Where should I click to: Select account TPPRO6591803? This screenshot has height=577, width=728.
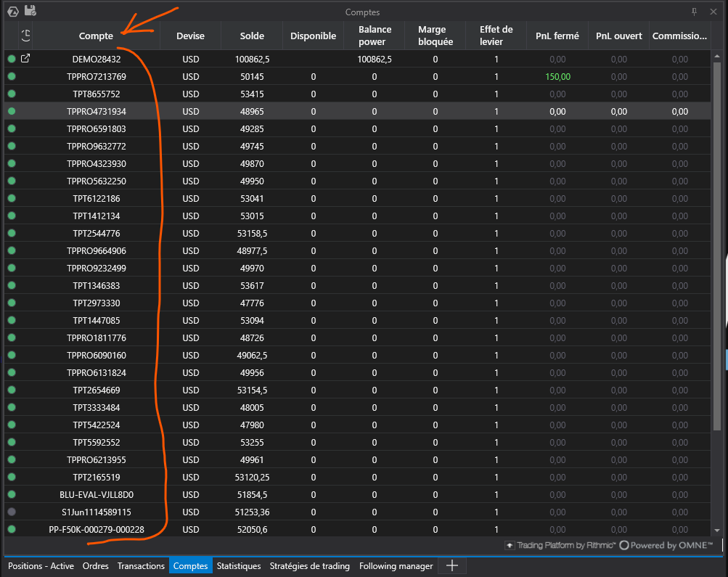(358, 128)
